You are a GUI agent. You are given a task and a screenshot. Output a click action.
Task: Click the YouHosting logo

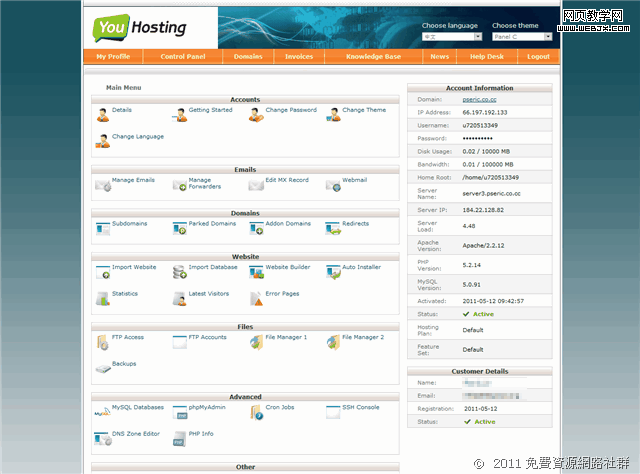[140, 28]
